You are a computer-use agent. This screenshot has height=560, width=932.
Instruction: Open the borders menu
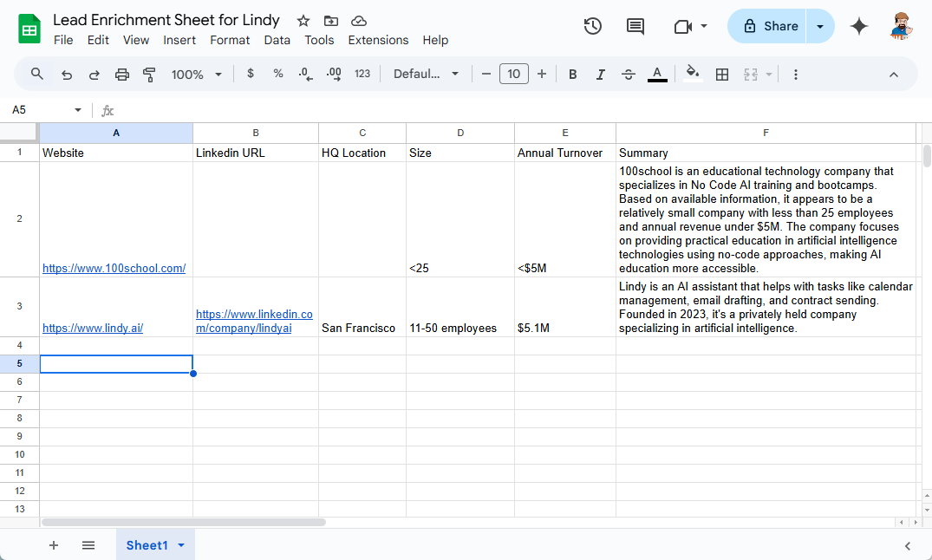(x=722, y=75)
